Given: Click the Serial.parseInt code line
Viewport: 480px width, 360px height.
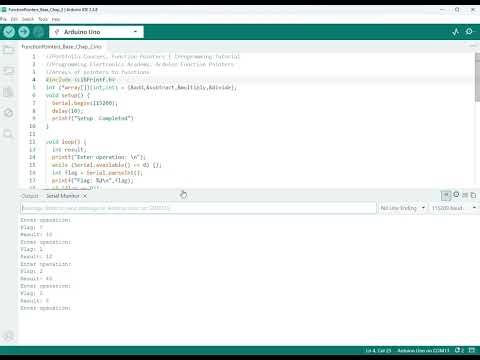Looking at the screenshot, I should coord(97,173).
